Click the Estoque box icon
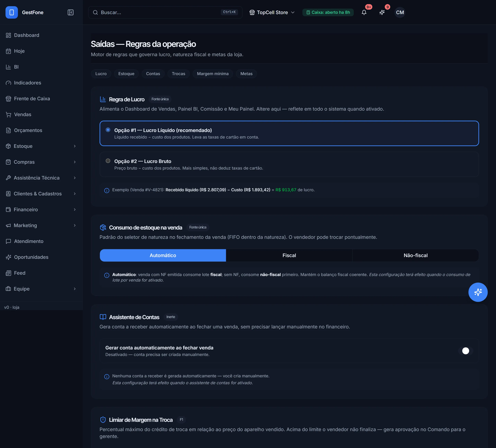496x448 pixels. click(x=8, y=146)
